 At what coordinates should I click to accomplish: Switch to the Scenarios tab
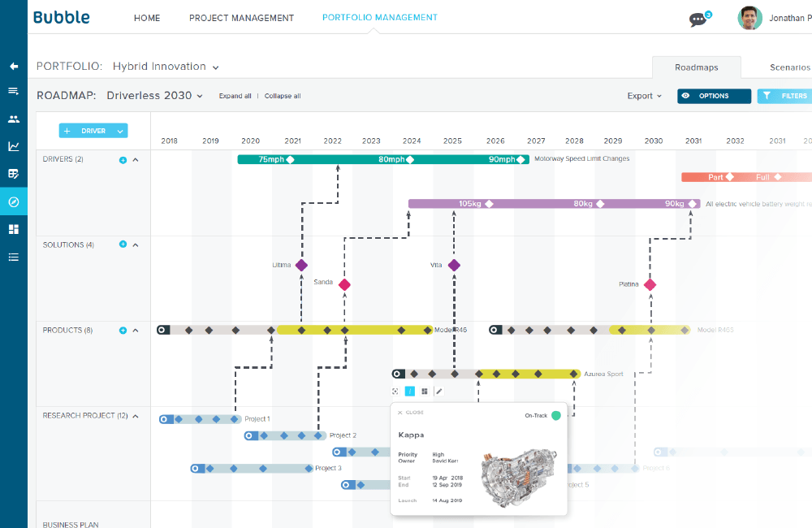790,67
